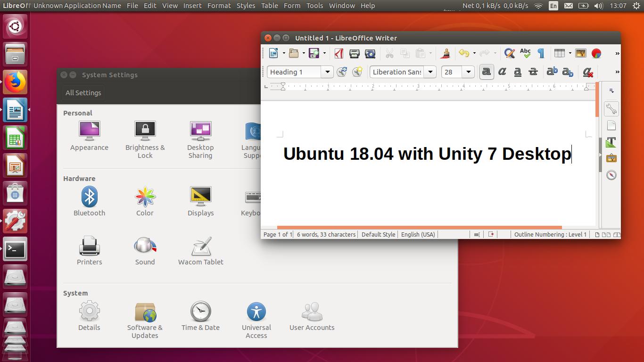Viewport: 644px width, 362px height.
Task: Open the Navigator from the sidebar
Action: pos(611,175)
